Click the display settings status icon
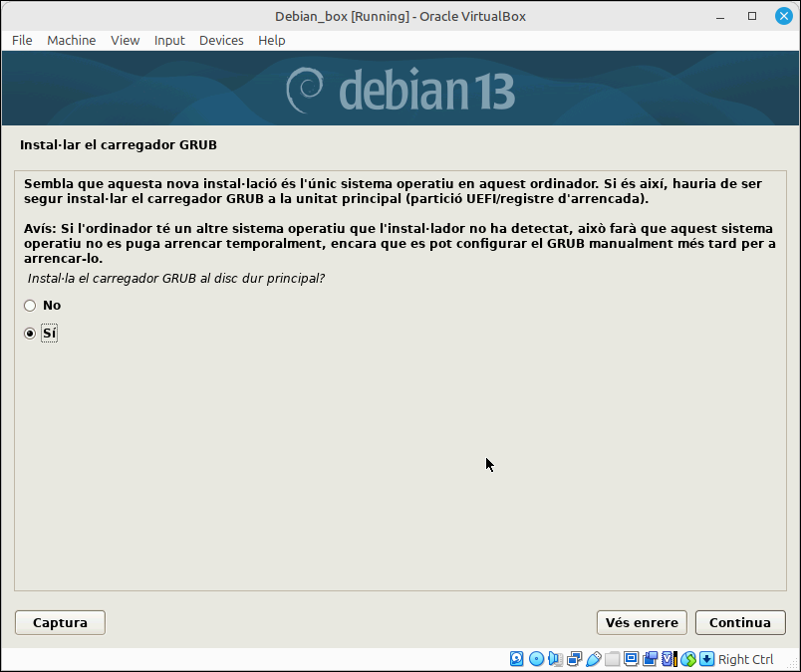The width and height of the screenshot is (801, 672). coord(631,659)
